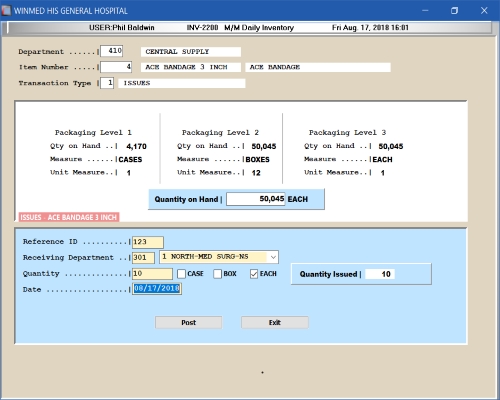
Task: Click Receiving Department code field 301
Action: pyautogui.click(x=143, y=258)
